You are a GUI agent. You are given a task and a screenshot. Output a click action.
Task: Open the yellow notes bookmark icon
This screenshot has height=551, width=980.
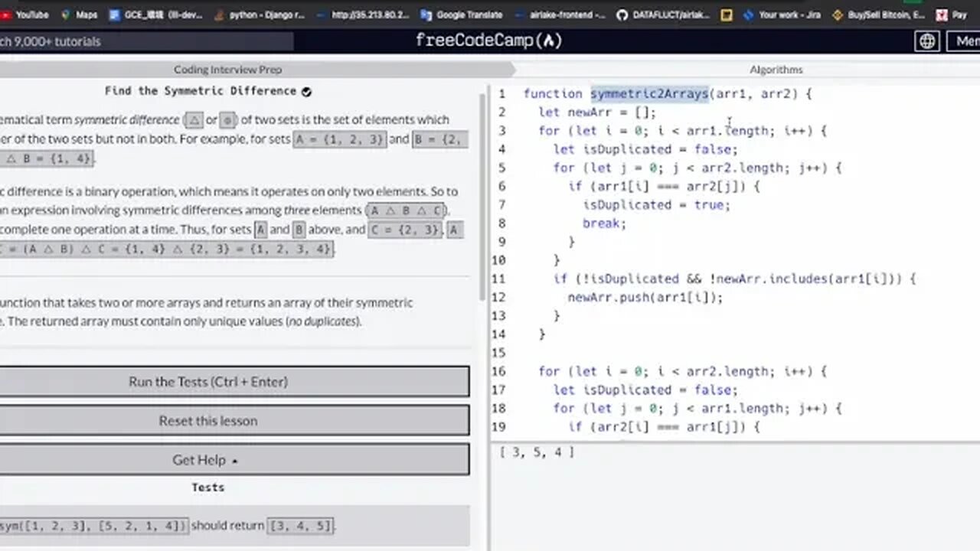tap(727, 15)
